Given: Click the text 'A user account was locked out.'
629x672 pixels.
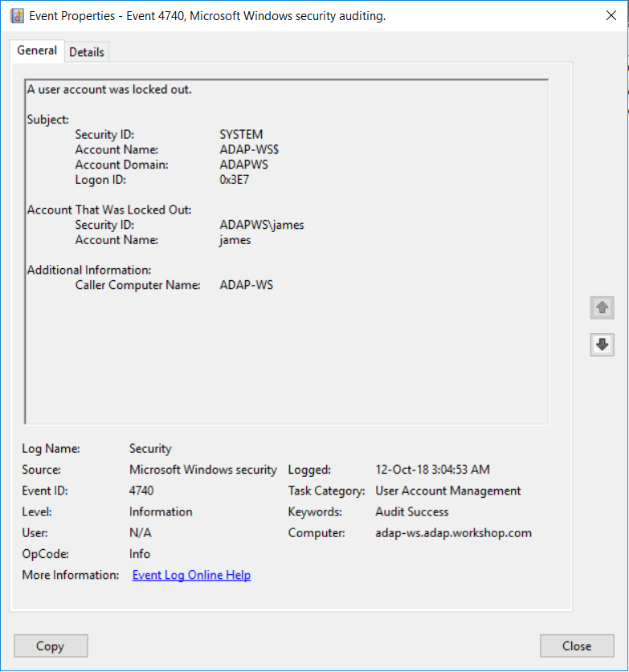Looking at the screenshot, I should tap(109, 89).
